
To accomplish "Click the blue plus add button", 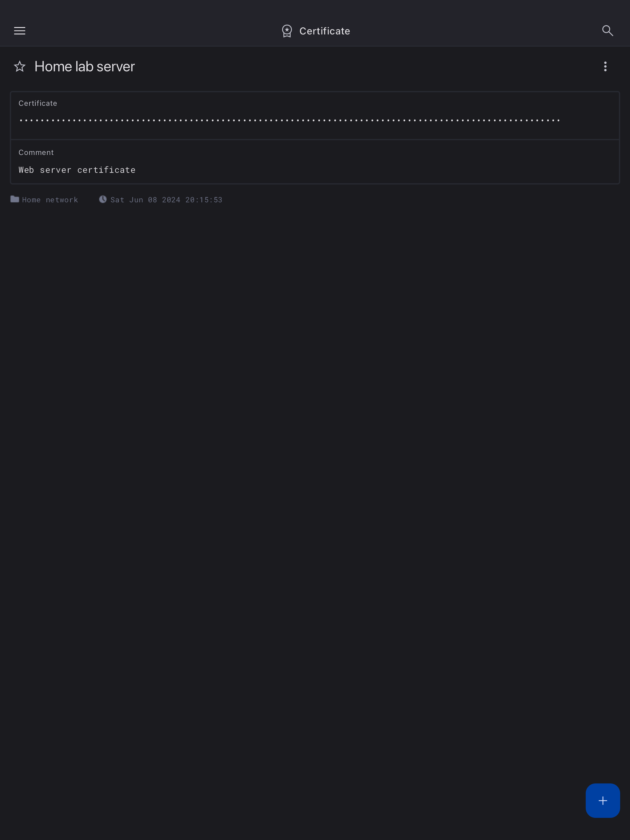I will tap(603, 801).
